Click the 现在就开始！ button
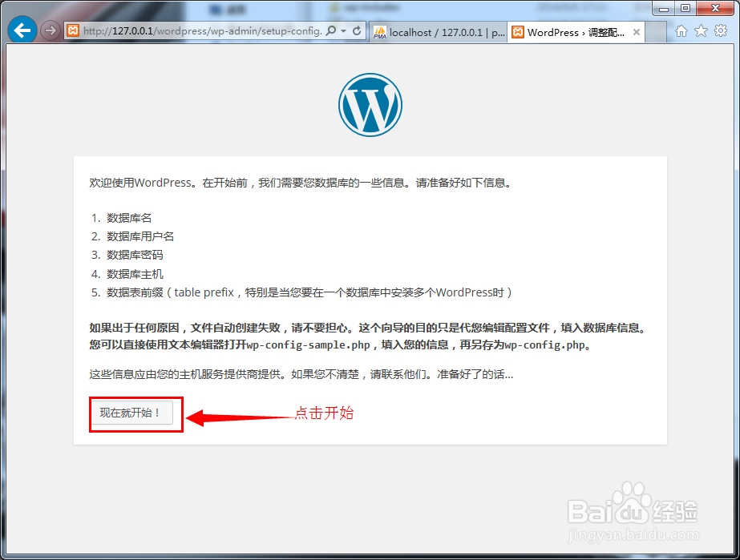 click(131, 413)
